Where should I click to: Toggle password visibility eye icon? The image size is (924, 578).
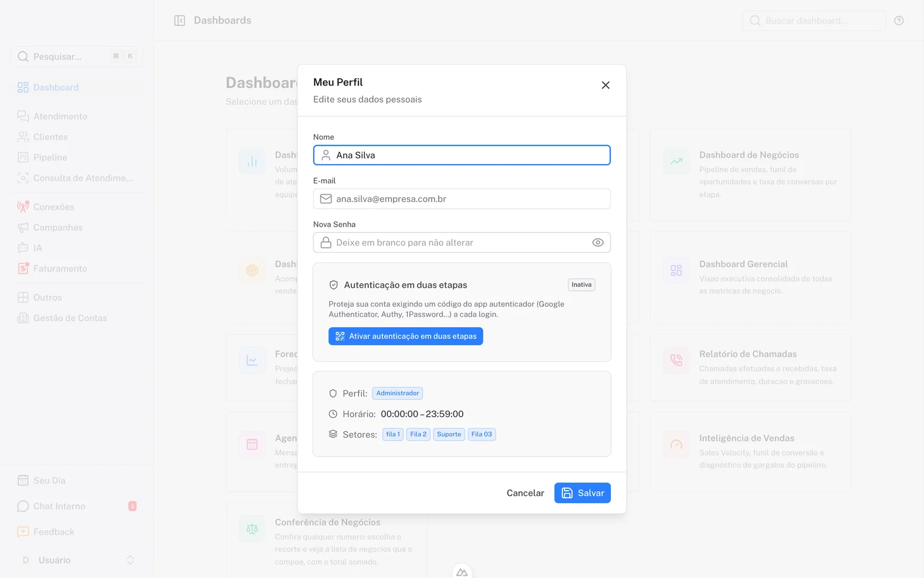[598, 243]
